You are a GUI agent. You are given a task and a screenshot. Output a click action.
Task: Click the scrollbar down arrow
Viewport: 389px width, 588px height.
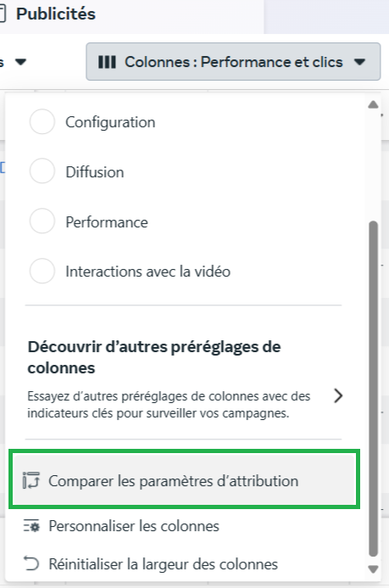[x=373, y=569]
